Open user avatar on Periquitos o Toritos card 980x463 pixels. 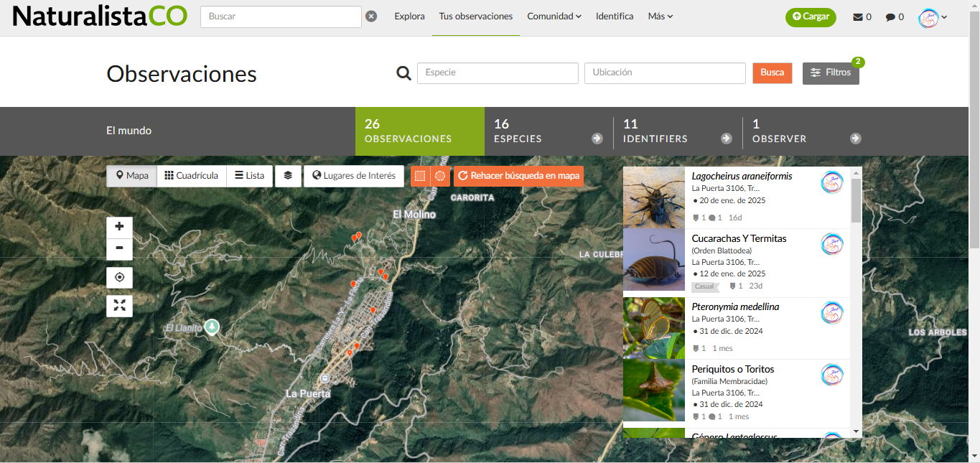click(832, 375)
